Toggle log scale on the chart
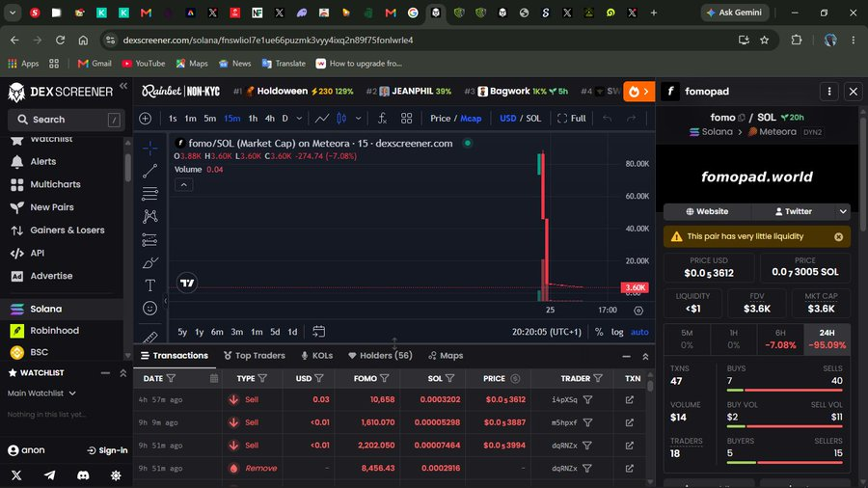 point(617,332)
